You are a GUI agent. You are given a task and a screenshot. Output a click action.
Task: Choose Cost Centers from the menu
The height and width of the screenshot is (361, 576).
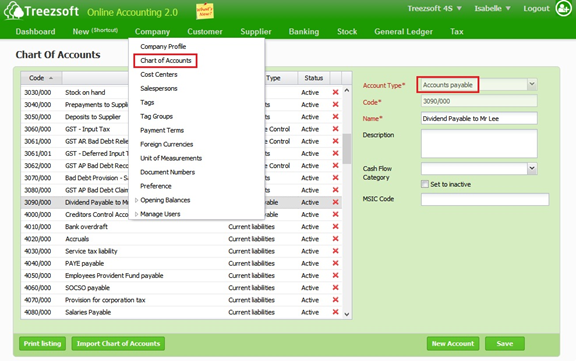159,75
